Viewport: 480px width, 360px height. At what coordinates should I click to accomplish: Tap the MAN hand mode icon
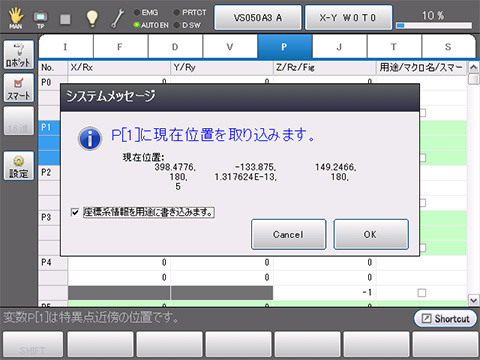(x=15, y=17)
